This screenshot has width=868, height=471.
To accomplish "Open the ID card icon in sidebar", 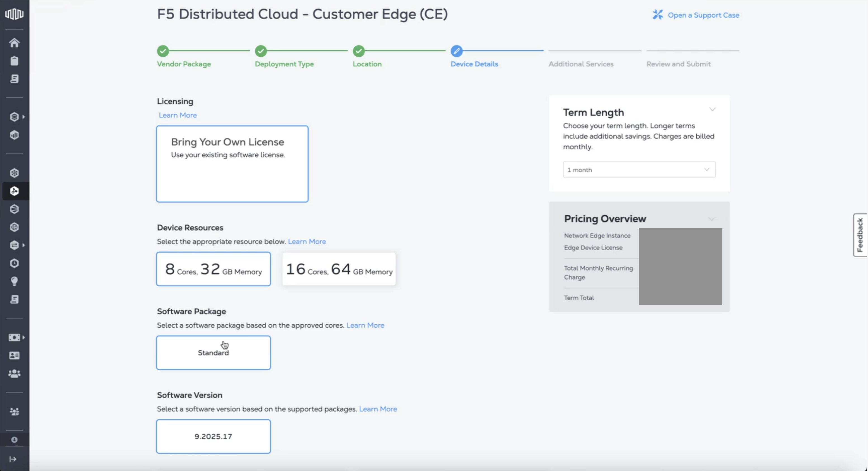I will tap(14, 355).
